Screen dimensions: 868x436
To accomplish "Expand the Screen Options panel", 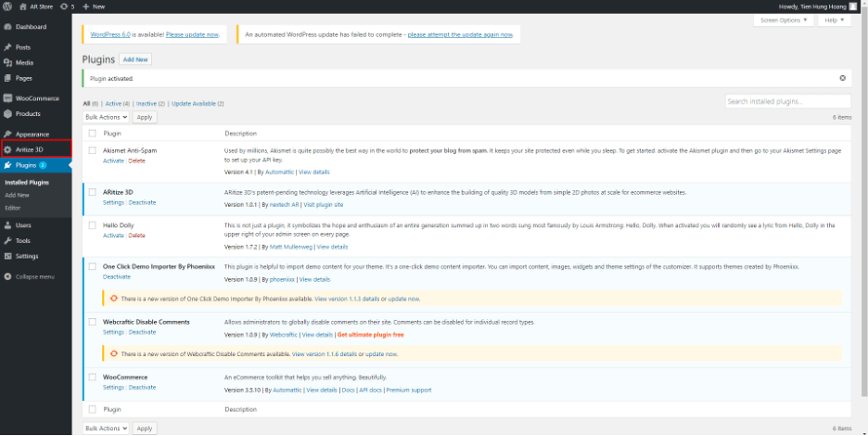I will coord(784,19).
